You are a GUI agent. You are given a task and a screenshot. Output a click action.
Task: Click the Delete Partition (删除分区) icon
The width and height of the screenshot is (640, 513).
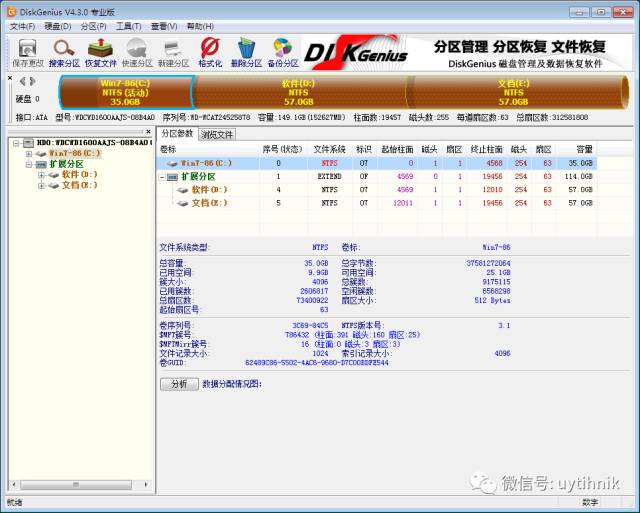pos(246,52)
